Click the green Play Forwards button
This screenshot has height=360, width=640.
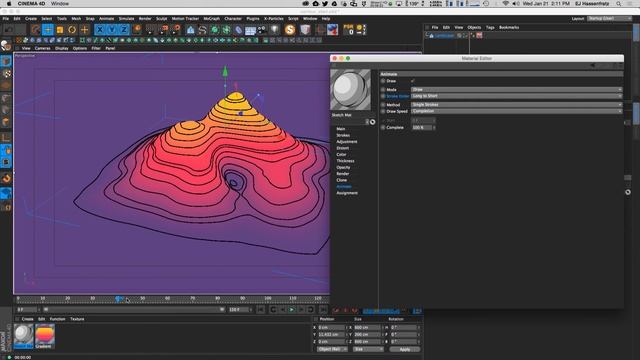click(x=292, y=310)
